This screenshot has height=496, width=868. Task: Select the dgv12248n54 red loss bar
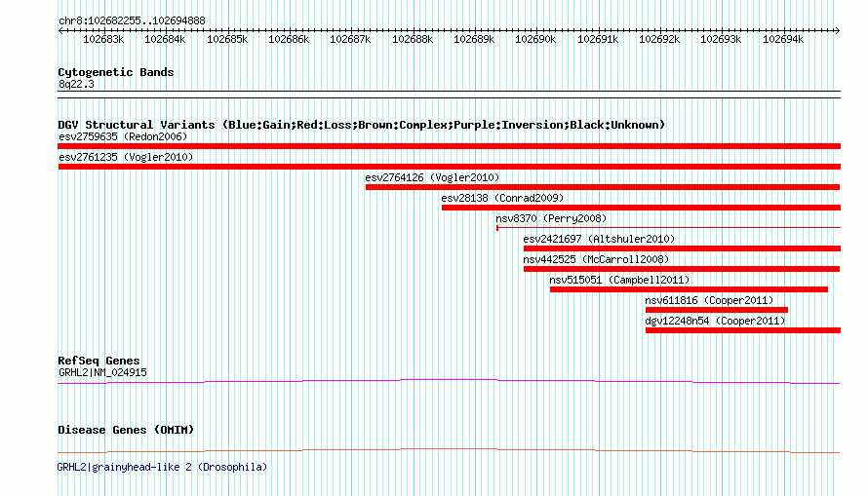743,330
